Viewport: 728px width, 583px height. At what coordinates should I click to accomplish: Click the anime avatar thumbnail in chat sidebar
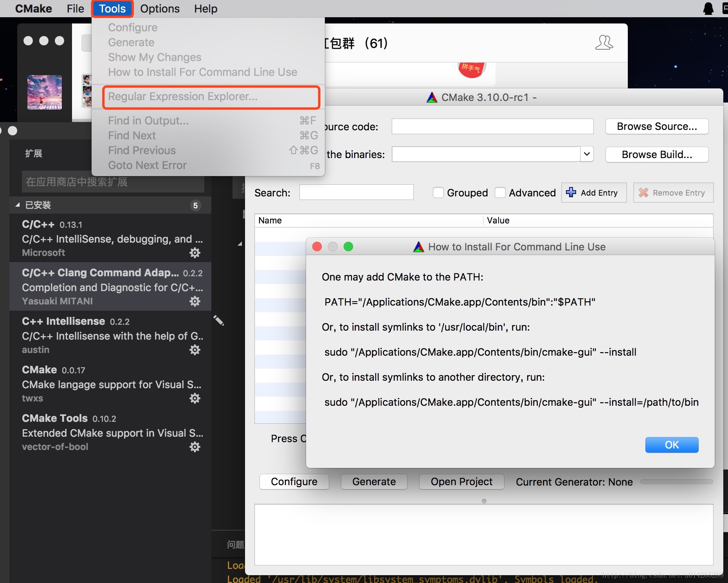45,92
